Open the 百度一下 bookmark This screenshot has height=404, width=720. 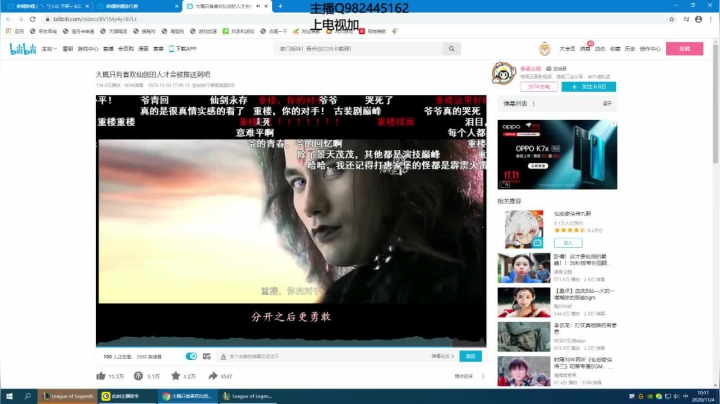pyautogui.click(x=274, y=31)
